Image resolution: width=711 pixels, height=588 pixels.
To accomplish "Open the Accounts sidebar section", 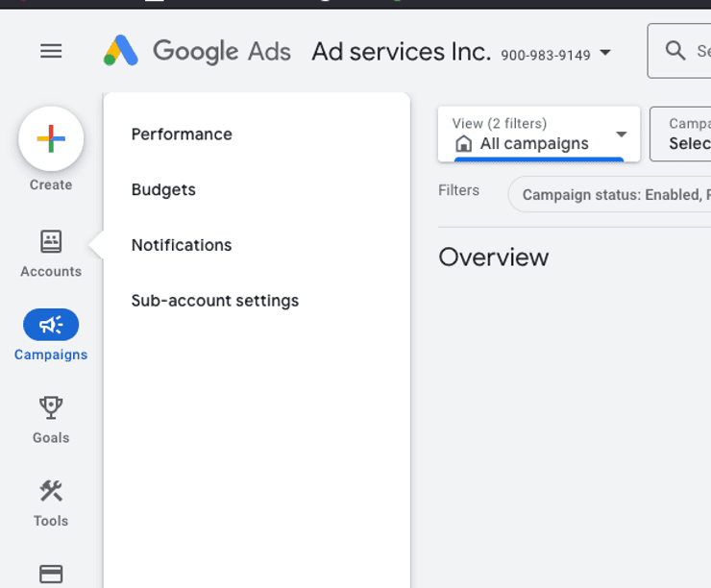I will click(x=51, y=253).
